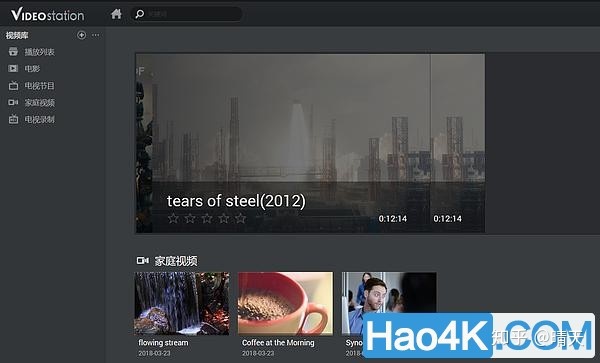
Task: Click flowing stream date 2018-03-23
Action: coord(154,353)
